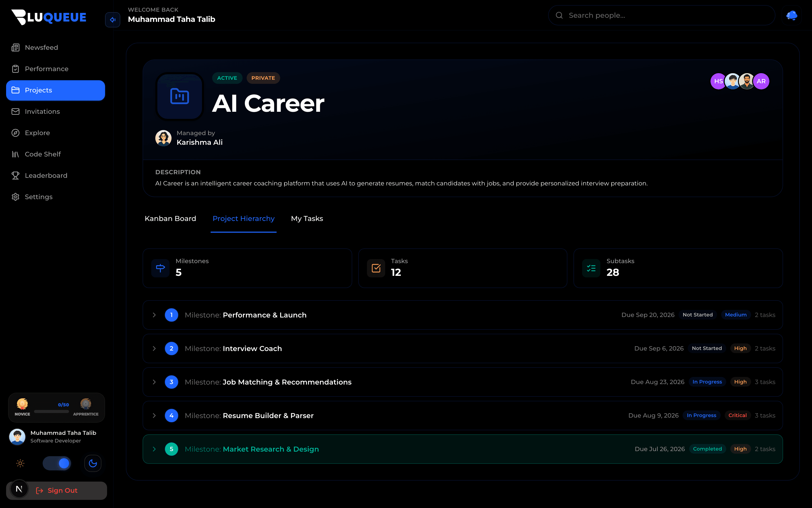Click the Projects folder icon

[x=15, y=90]
